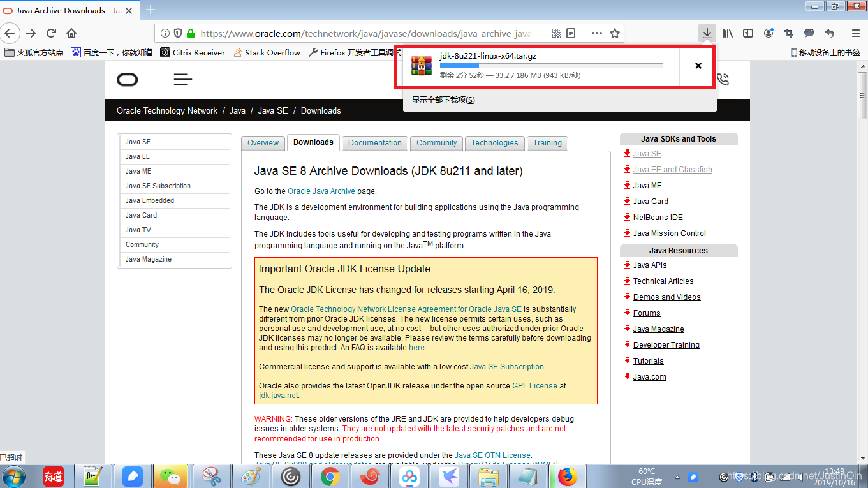Launch the Firefox Screenshots crop tool
Viewport: 868px width, 488px height.
(x=788, y=33)
